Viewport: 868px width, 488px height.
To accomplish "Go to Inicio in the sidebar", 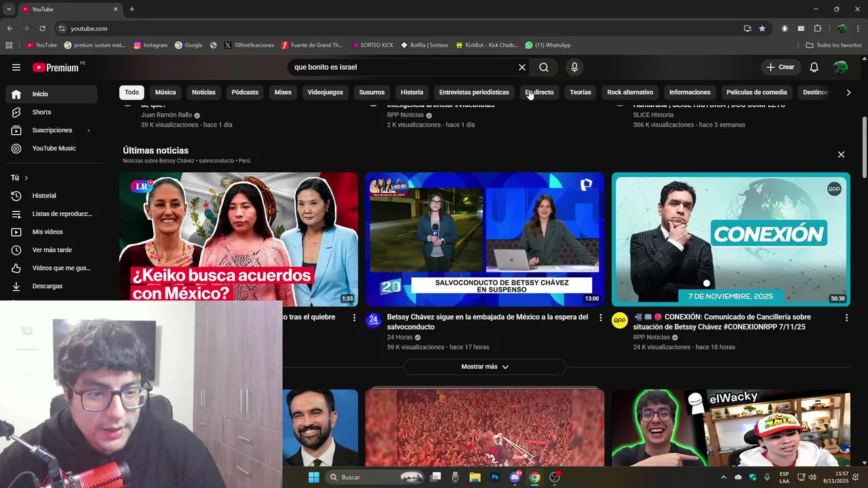I will tap(52, 94).
